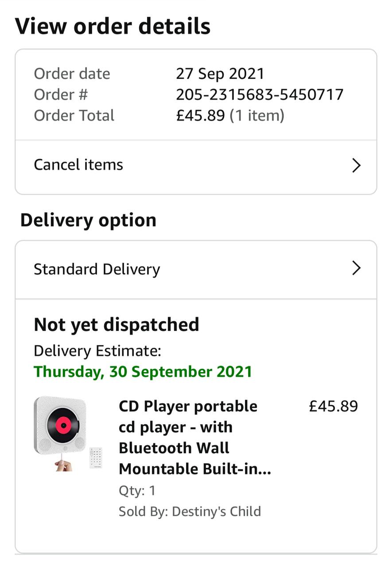Click order number 205-2315683-5450717

pos(260,94)
